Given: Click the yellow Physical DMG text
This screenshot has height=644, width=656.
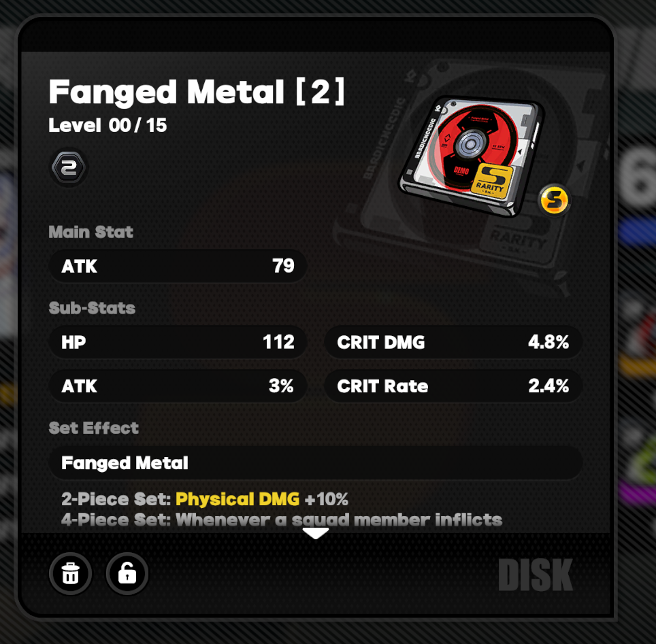Looking at the screenshot, I should [237, 499].
